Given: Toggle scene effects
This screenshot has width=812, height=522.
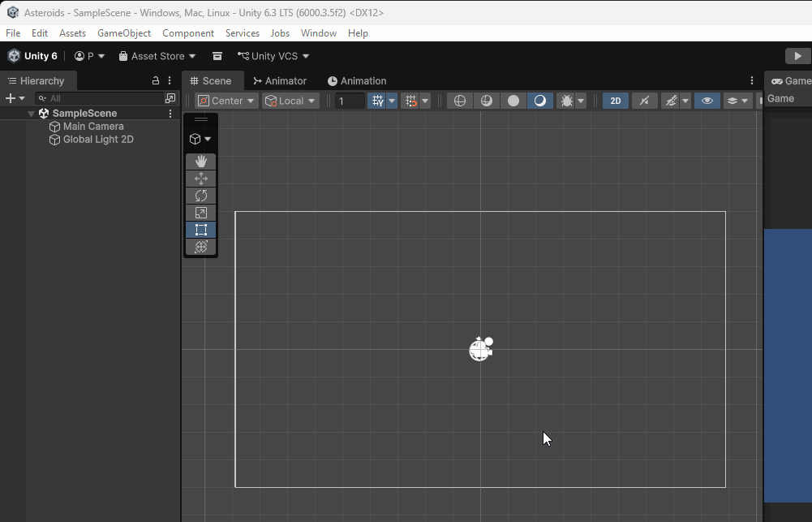Looking at the screenshot, I should [x=671, y=101].
